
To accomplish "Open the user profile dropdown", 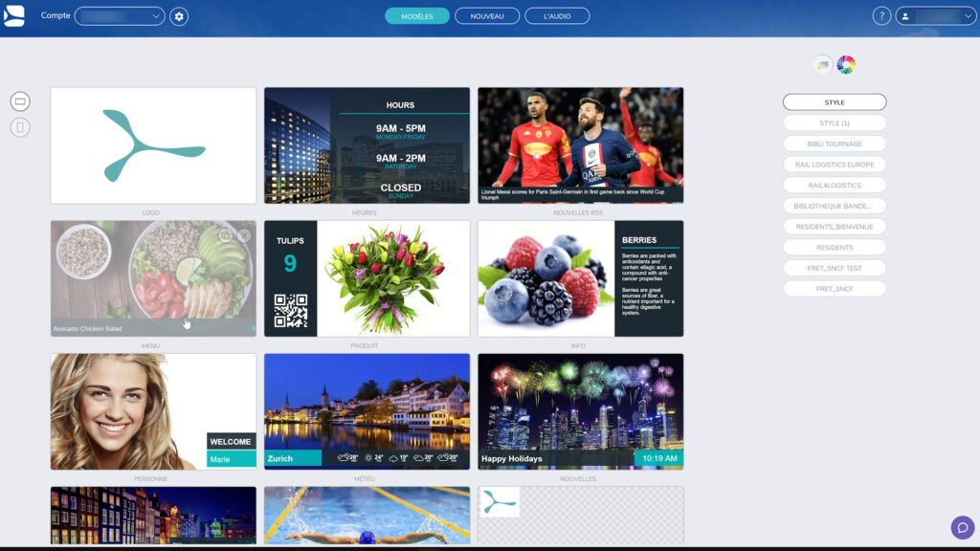I will tap(935, 16).
